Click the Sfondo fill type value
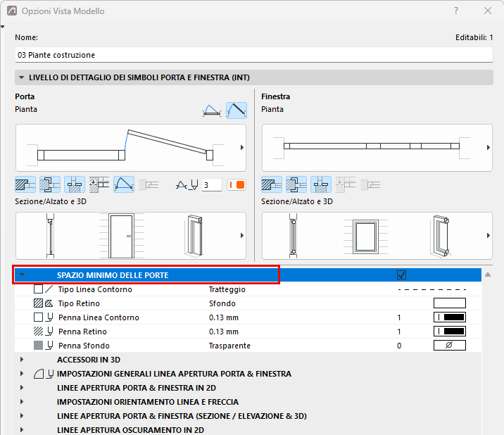 tap(222, 303)
